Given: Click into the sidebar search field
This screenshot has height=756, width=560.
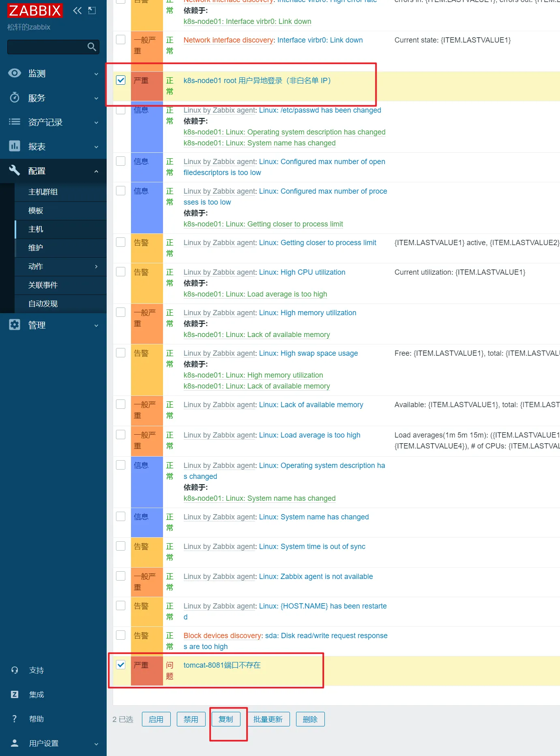Looking at the screenshot, I should tap(47, 47).
